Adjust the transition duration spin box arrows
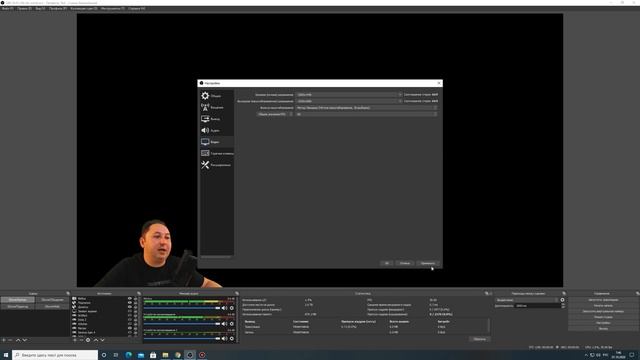Screen dimensions: 640x360 [563, 306]
